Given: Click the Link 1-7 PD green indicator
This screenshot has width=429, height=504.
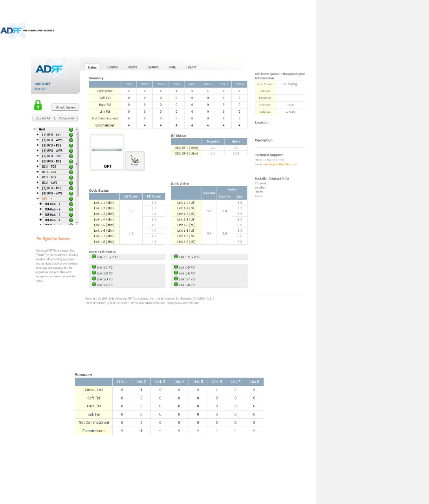Looking at the screenshot, I should (176, 279).
